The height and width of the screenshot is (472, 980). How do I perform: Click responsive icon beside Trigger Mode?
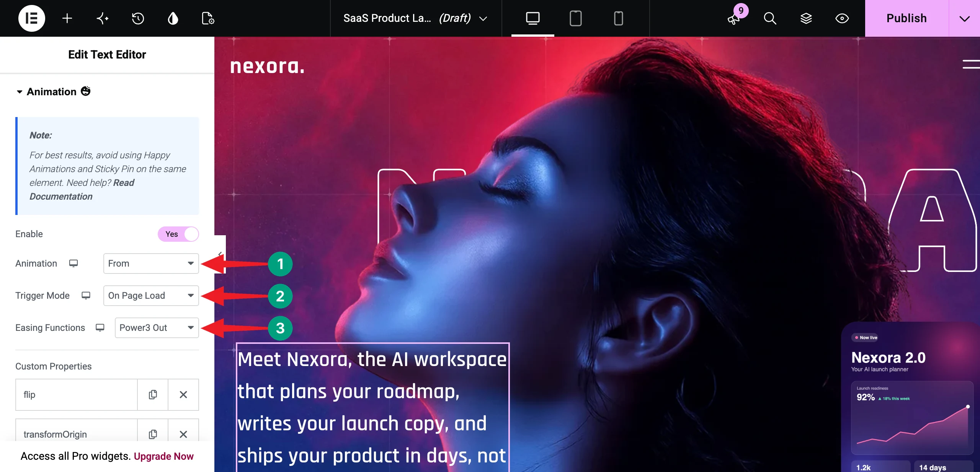pos(86,295)
